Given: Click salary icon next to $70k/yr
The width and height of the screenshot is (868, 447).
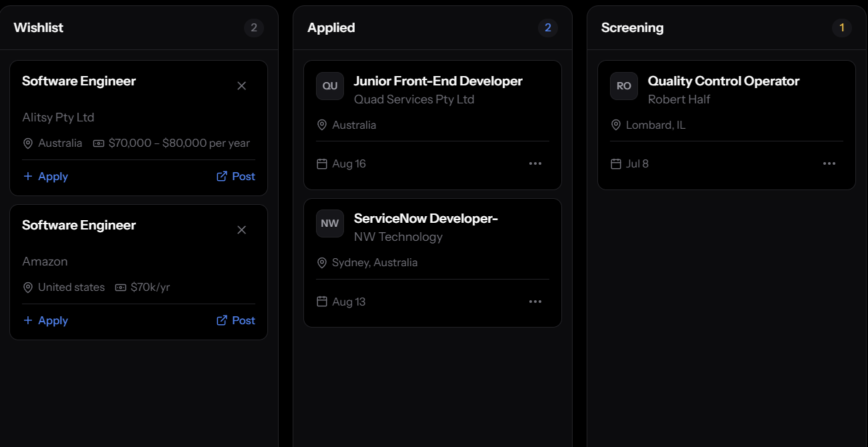Looking at the screenshot, I should [x=121, y=288].
